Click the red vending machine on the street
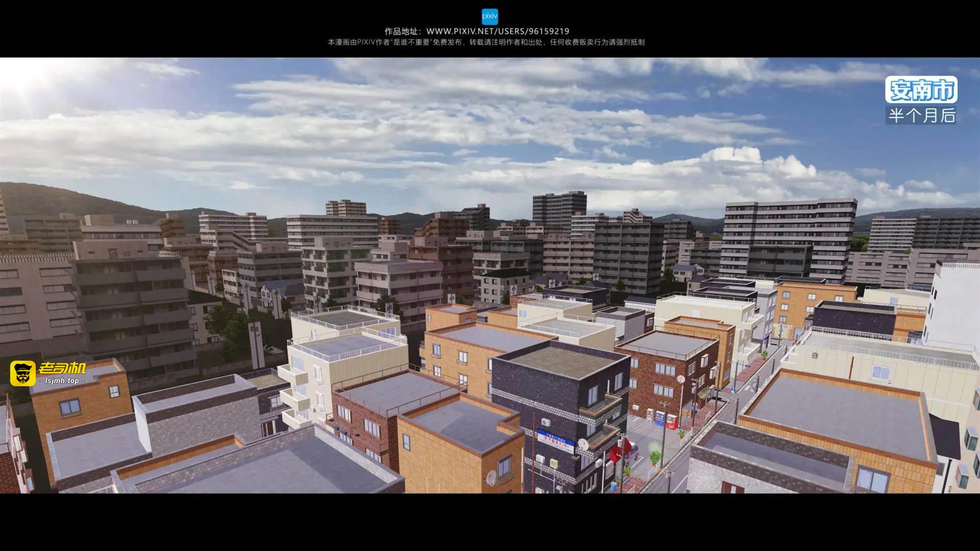The image size is (980, 551). pos(672,421)
